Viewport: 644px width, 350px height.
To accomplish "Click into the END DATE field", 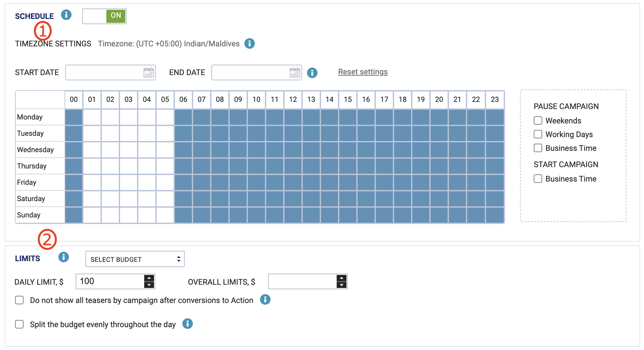I will [257, 72].
